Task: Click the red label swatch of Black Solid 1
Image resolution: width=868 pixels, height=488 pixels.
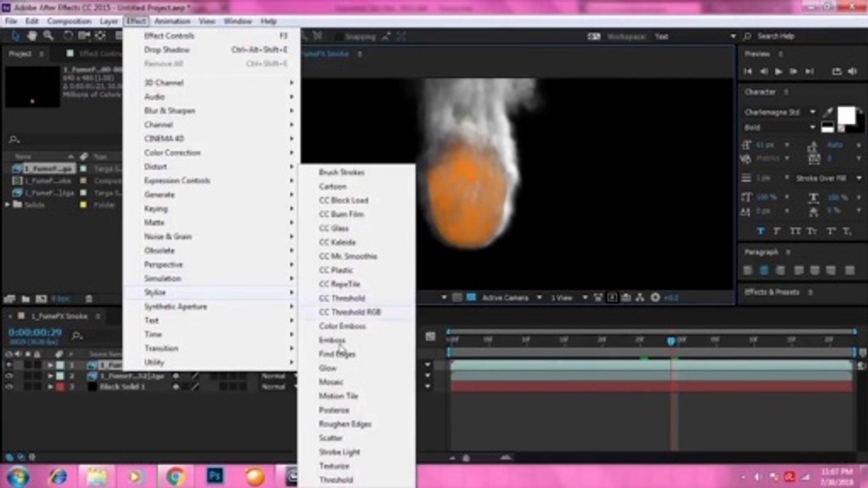Action: (60, 386)
